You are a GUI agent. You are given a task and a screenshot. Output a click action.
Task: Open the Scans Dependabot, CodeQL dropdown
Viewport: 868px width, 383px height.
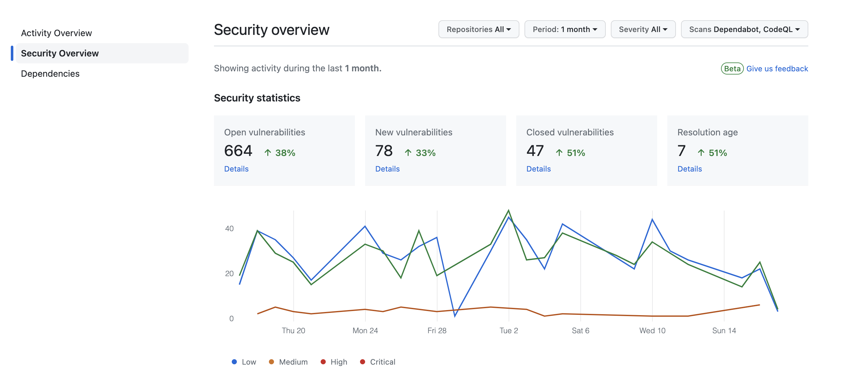click(x=744, y=29)
